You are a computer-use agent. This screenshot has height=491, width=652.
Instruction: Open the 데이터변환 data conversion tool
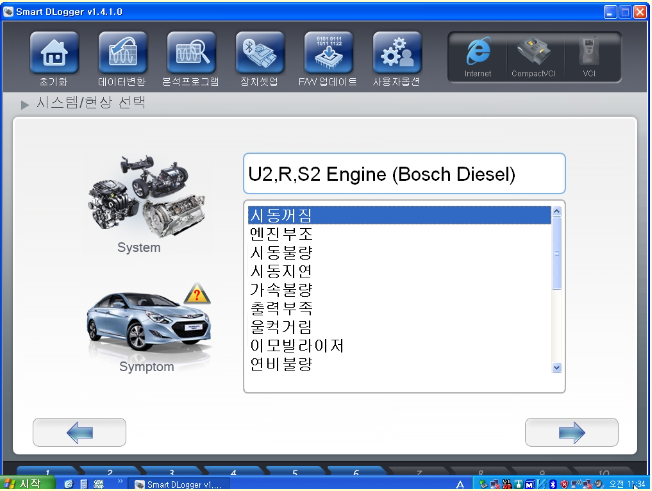[x=123, y=53]
